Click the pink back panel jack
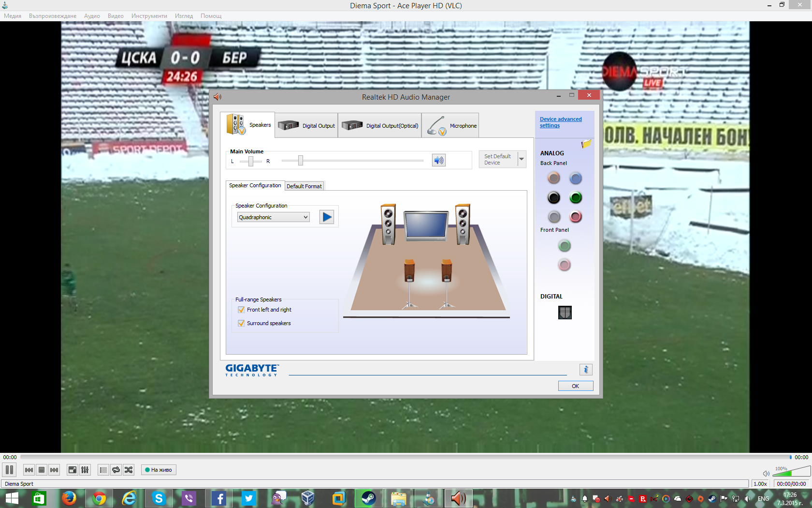812x508 pixels. [576, 217]
